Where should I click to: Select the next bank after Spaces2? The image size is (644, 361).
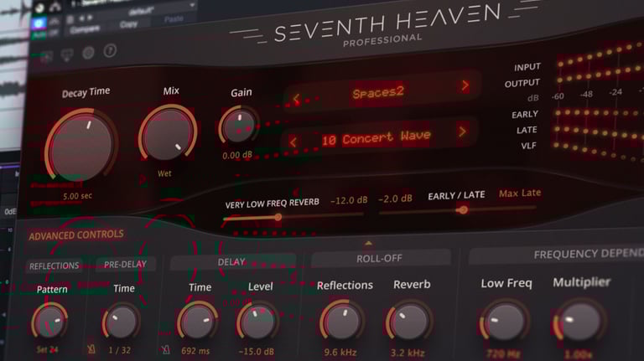click(465, 85)
